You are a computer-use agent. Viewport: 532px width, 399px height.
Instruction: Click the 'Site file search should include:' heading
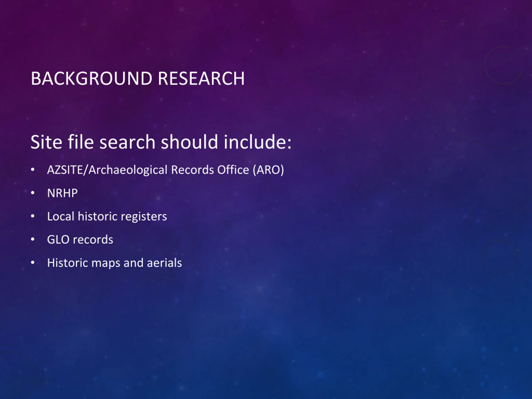tap(161, 142)
